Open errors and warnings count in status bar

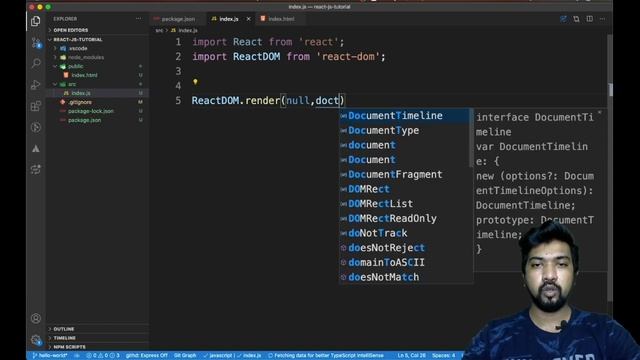tap(103, 356)
